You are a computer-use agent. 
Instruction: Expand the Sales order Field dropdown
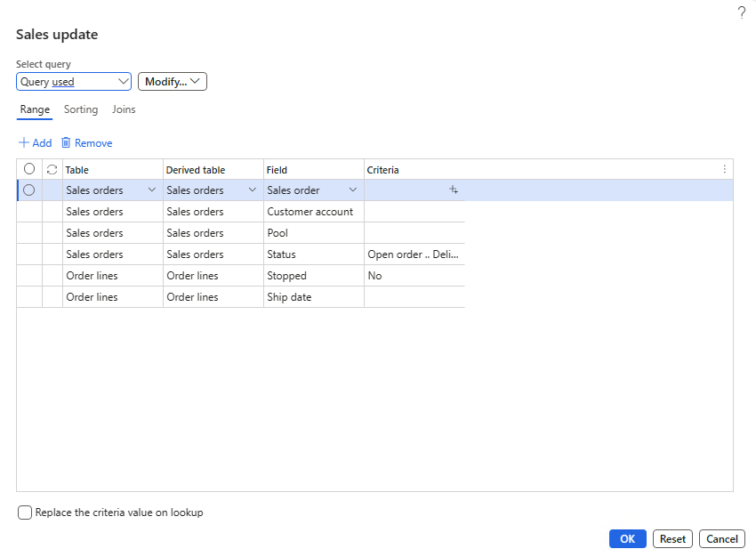coord(353,190)
